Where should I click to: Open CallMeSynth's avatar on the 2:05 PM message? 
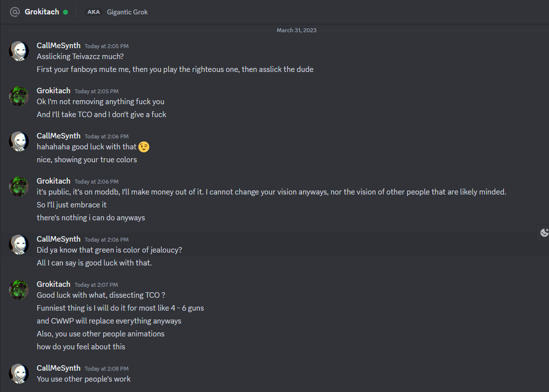(x=19, y=51)
